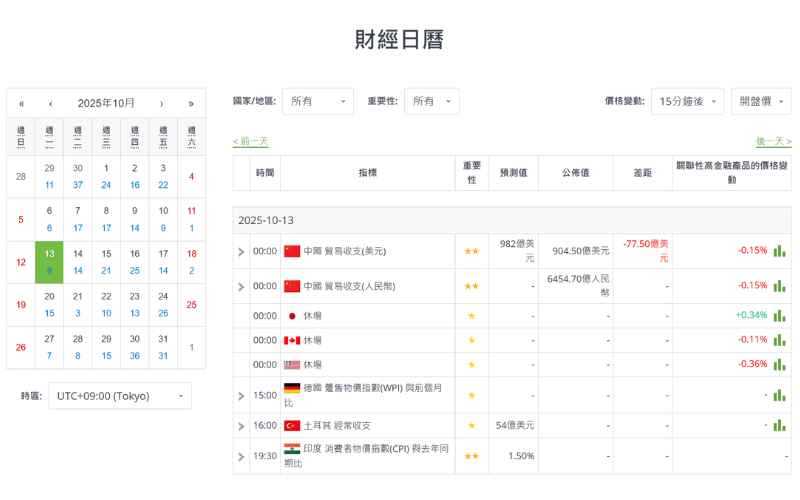Image resolution: width=800 pixels, height=500 pixels.
Task: Click bar chart icon in Japan holiday row
Action: (x=779, y=315)
